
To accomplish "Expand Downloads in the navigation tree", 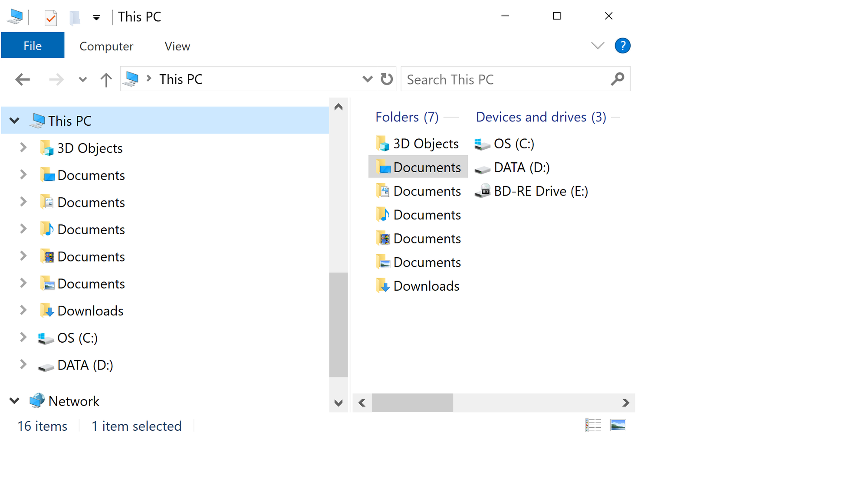I will [23, 310].
